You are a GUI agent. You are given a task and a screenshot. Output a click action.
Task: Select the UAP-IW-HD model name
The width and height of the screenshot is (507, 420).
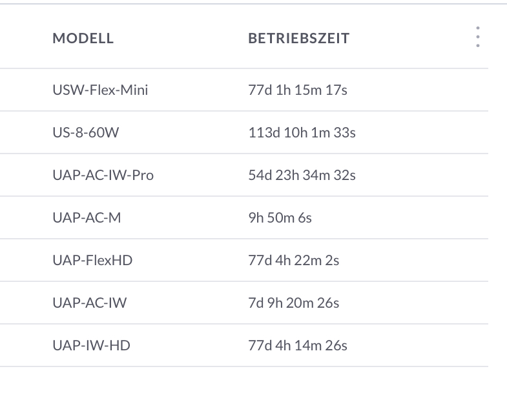click(x=91, y=346)
